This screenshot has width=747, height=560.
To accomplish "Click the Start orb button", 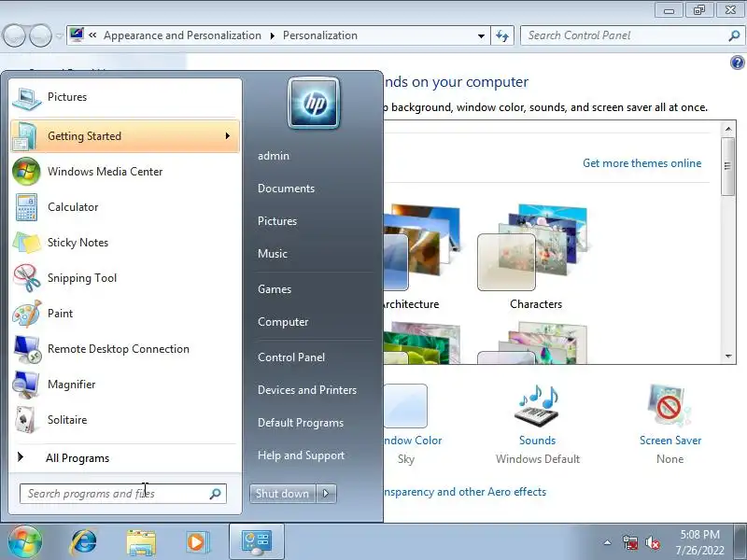I will pyautogui.click(x=25, y=542).
